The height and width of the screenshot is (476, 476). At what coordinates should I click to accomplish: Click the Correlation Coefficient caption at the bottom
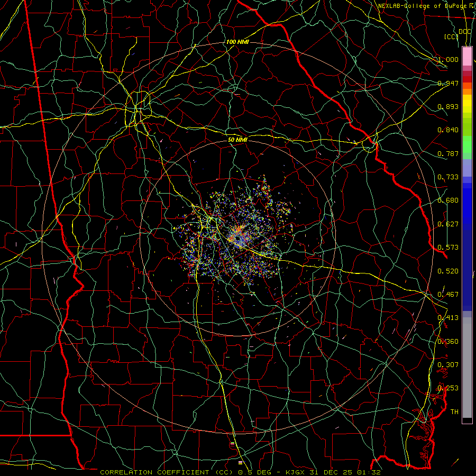(x=240, y=472)
